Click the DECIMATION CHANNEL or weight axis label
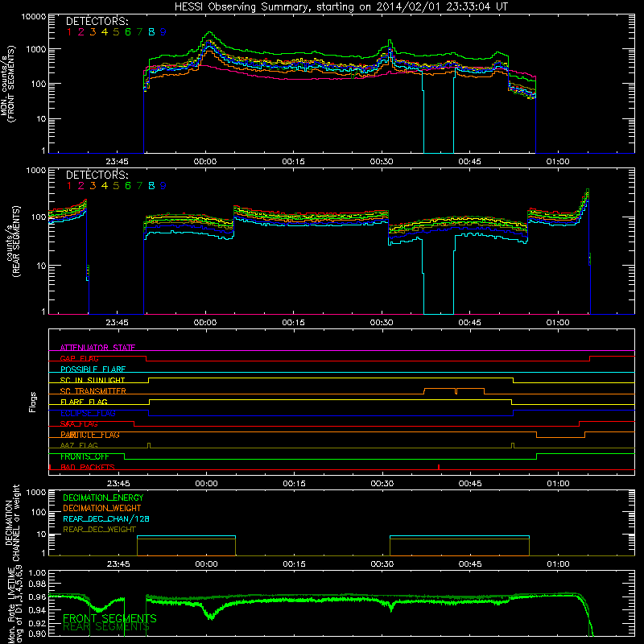The width and height of the screenshot is (644, 644). [x=12, y=522]
